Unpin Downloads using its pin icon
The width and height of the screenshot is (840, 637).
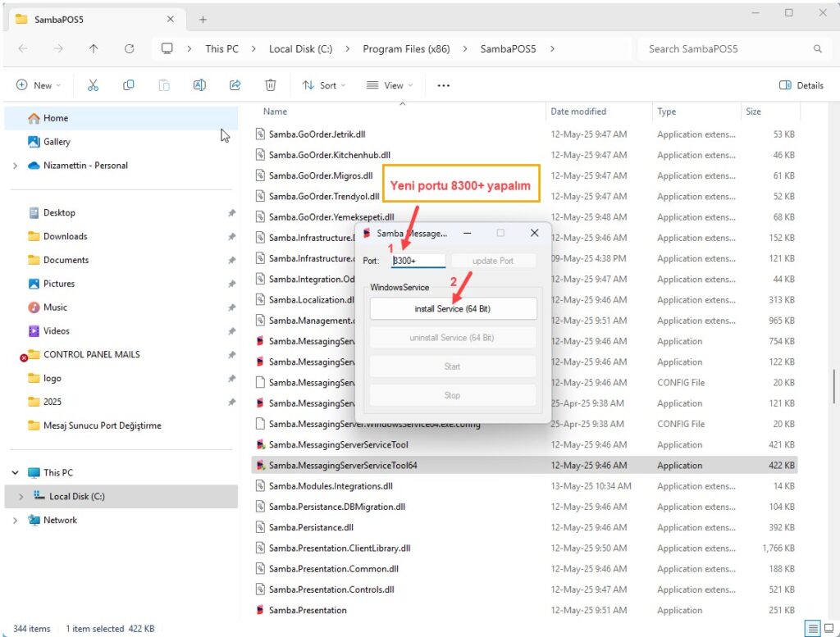click(x=231, y=237)
